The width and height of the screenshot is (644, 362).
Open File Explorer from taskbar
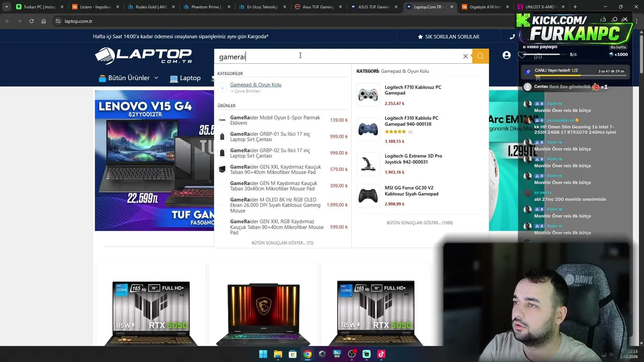click(278, 354)
